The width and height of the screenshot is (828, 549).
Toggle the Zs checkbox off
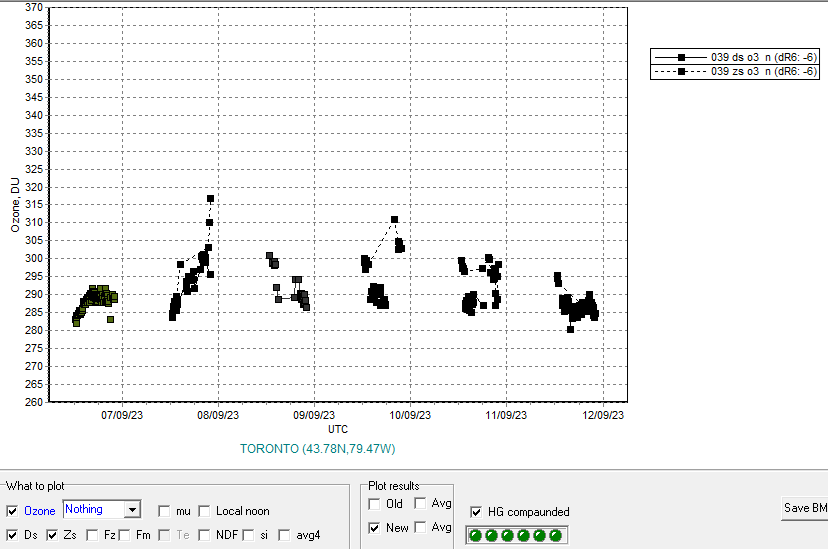pyautogui.click(x=52, y=536)
